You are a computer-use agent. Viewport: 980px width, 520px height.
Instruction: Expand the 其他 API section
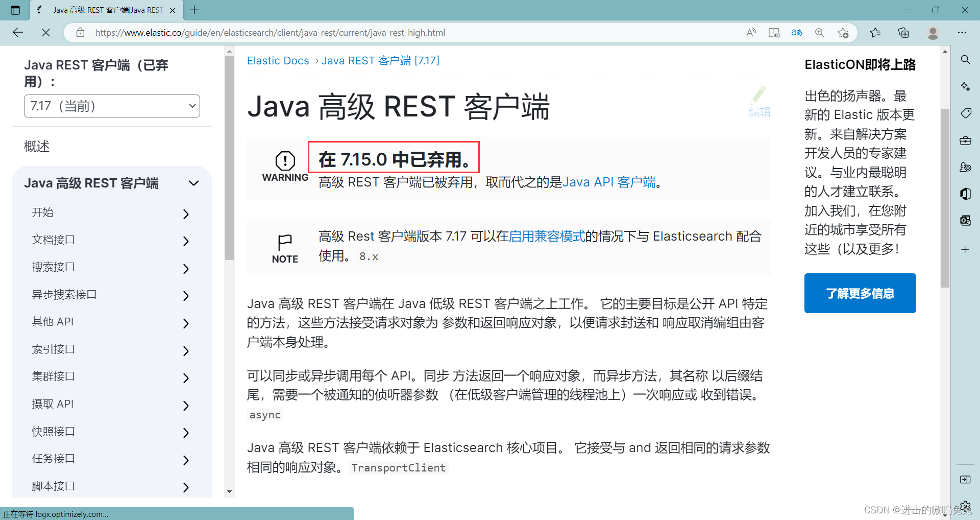pyautogui.click(x=186, y=323)
